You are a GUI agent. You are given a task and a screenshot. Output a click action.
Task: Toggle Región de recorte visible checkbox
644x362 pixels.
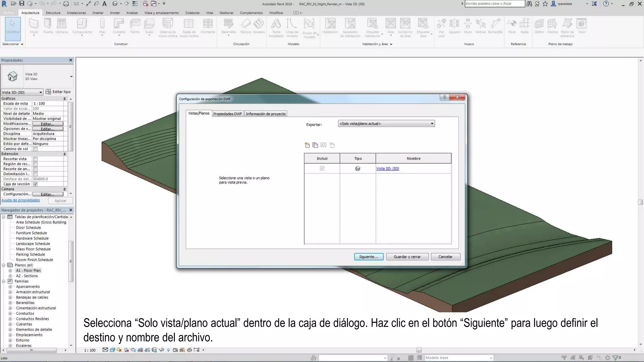pos(36,164)
